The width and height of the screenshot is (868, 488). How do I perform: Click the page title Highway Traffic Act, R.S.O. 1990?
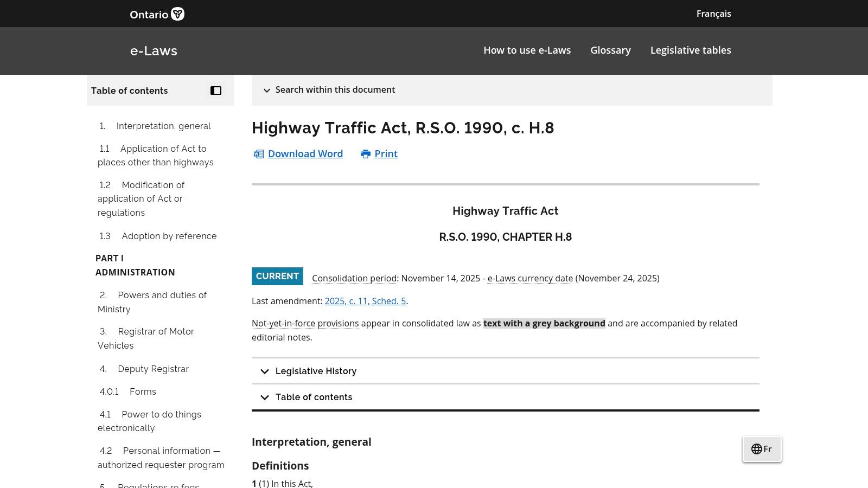(x=403, y=128)
